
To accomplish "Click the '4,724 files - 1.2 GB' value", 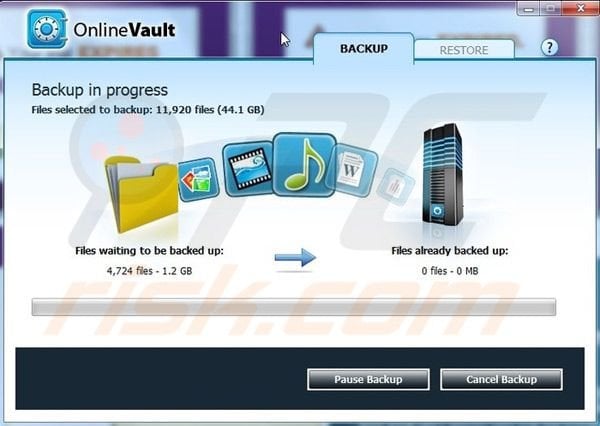I will [x=149, y=271].
